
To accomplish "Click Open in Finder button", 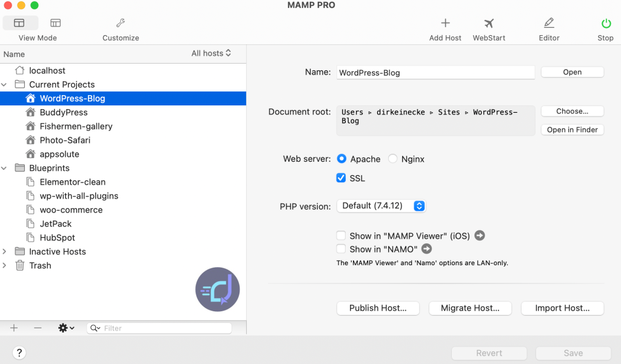I will tap(572, 130).
